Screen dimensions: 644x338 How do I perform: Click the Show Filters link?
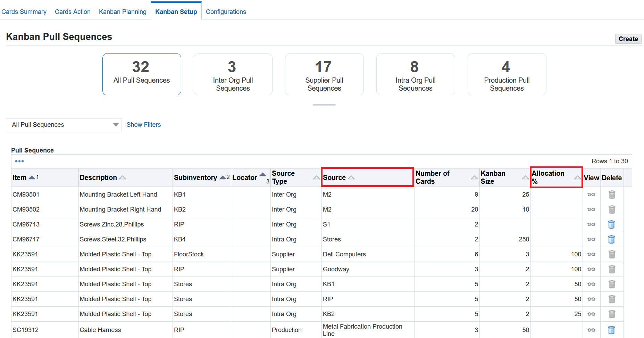143,124
